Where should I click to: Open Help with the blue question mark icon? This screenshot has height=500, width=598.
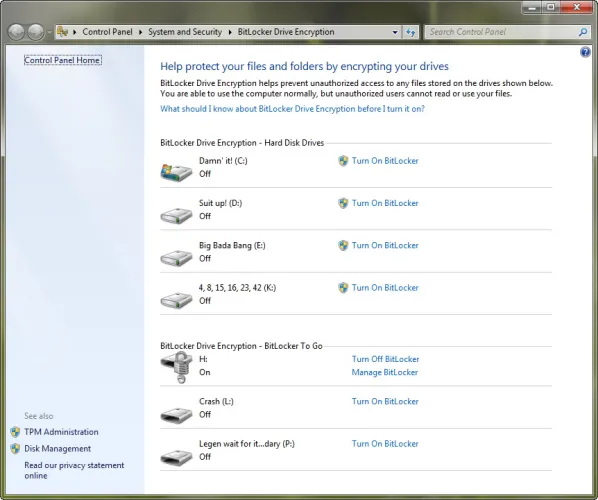(585, 52)
